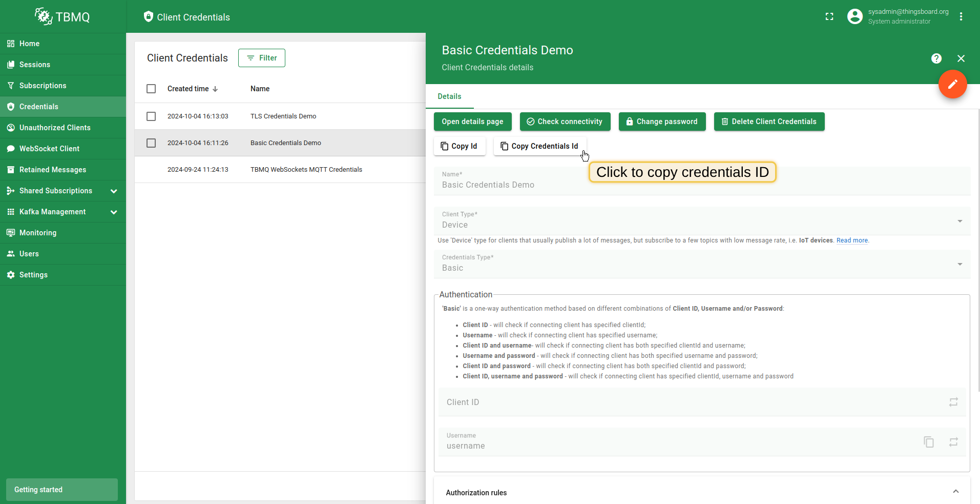
Task: Go to Sessions in sidebar
Action: point(35,65)
